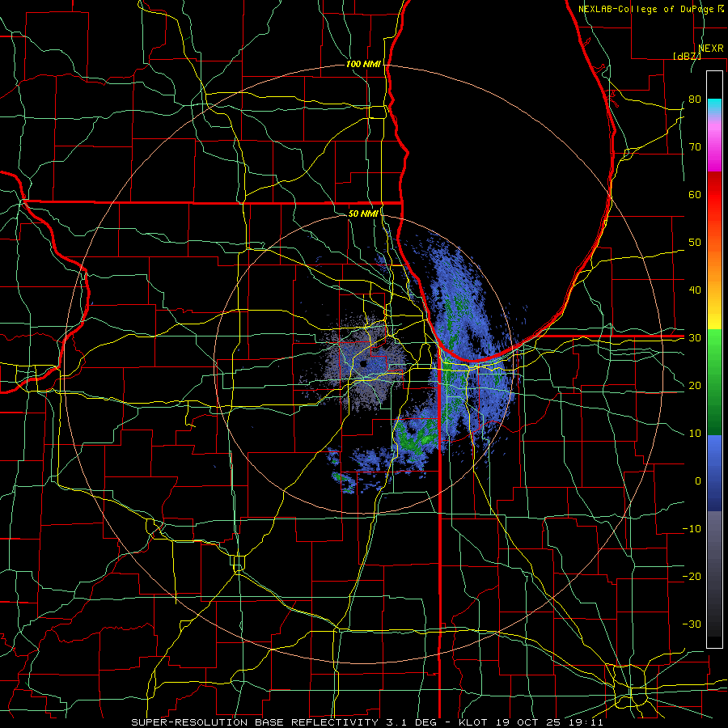The image size is (728, 728).
Task: Click the [dBZ] unit label
Action: [687, 56]
